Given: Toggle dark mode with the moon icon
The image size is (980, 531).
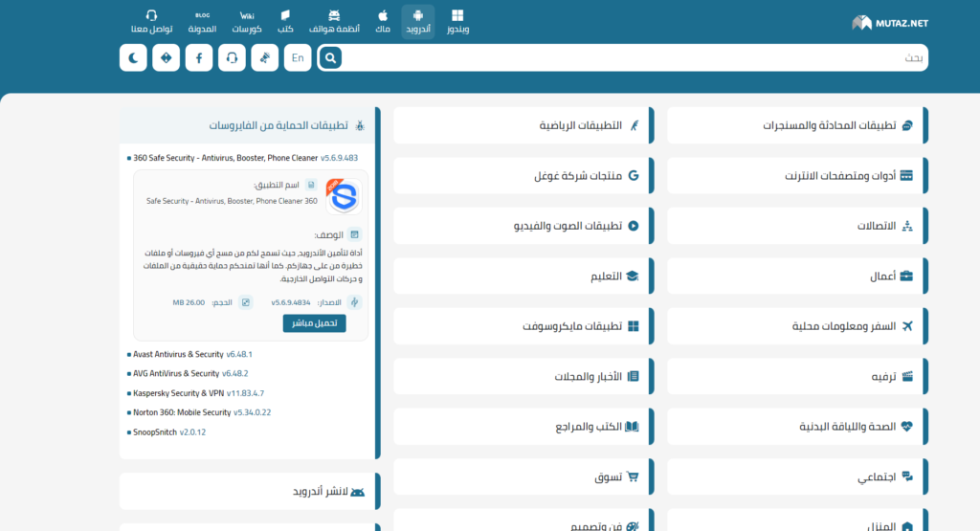Looking at the screenshot, I should click(x=133, y=57).
